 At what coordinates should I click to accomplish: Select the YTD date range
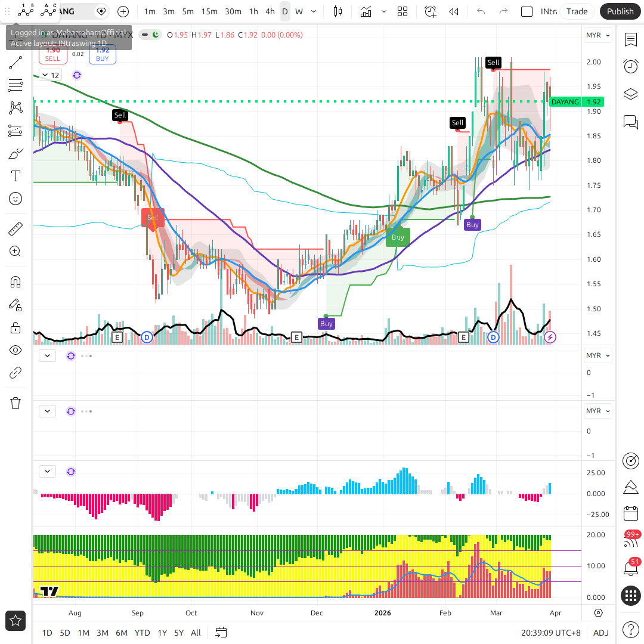tap(142, 633)
